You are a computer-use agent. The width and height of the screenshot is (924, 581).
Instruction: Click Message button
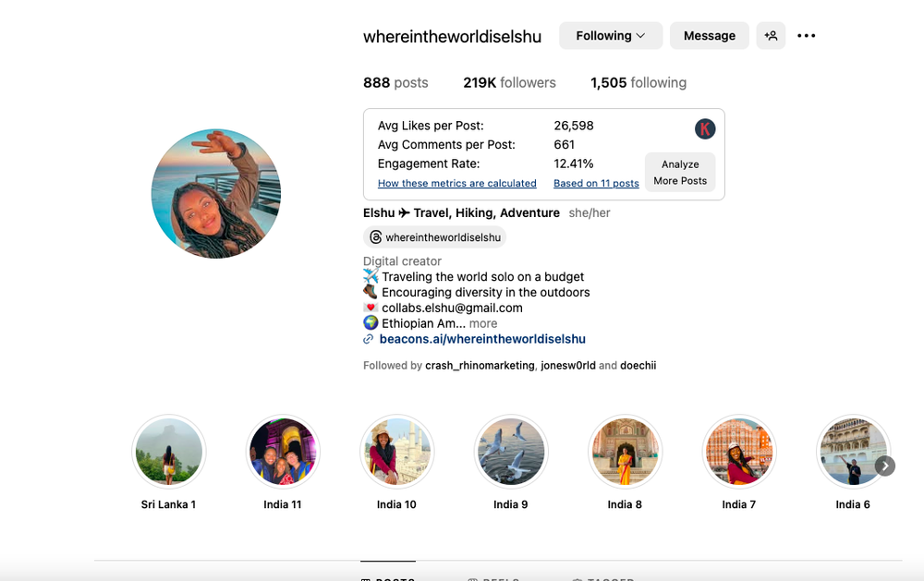(x=710, y=36)
